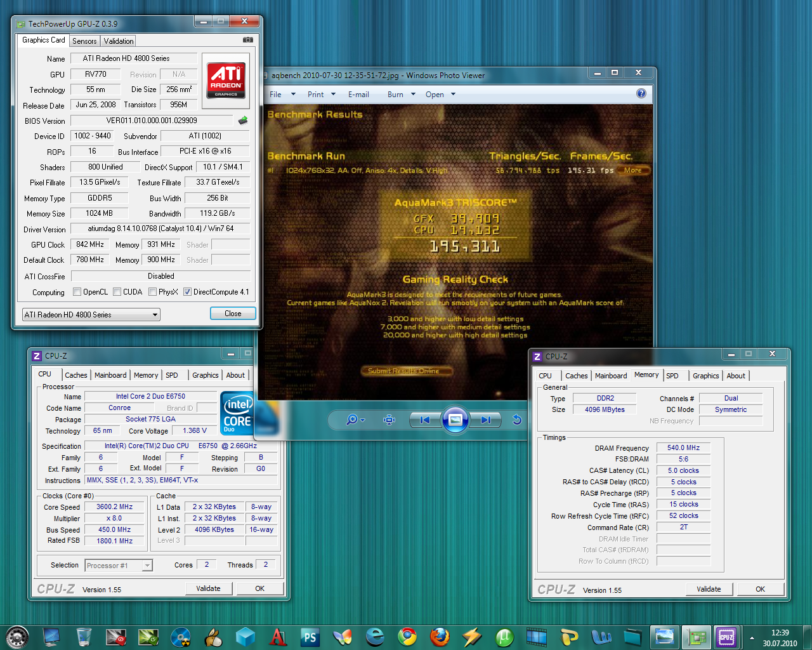This screenshot has height=650, width=812.
Task: Open Winamp lightning icon in taskbar
Action: [472, 637]
